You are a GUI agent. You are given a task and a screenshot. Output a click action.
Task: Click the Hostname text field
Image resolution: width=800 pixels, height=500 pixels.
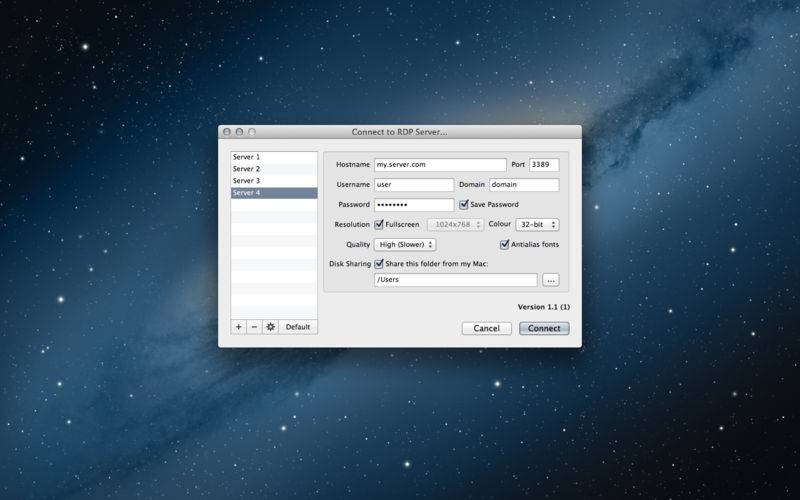(x=440, y=165)
